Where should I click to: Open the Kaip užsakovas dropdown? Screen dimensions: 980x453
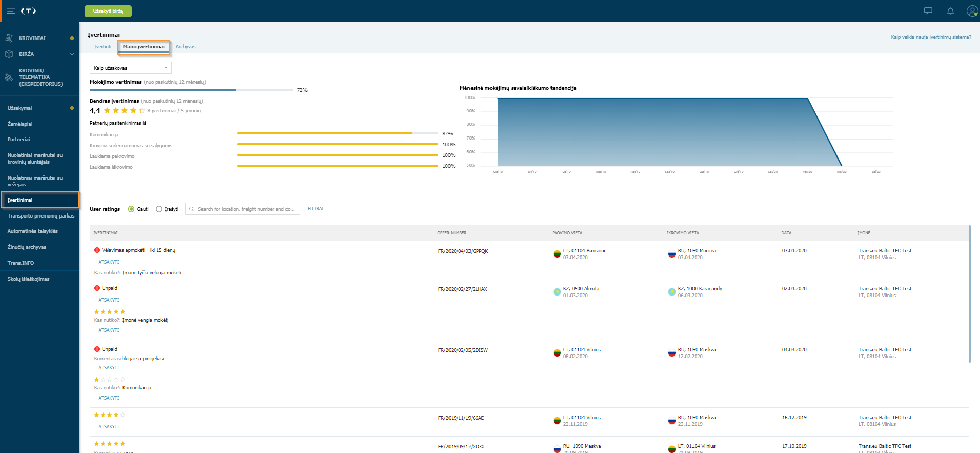click(x=131, y=68)
